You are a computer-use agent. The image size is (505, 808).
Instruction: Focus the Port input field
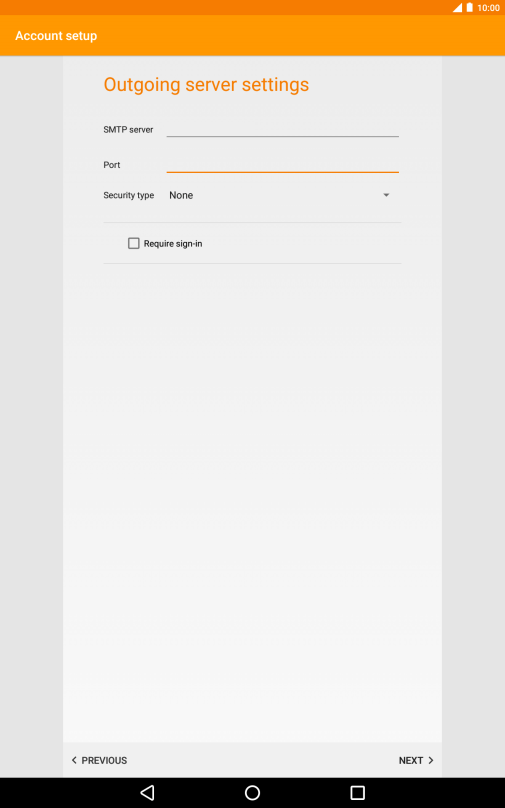coord(282,165)
